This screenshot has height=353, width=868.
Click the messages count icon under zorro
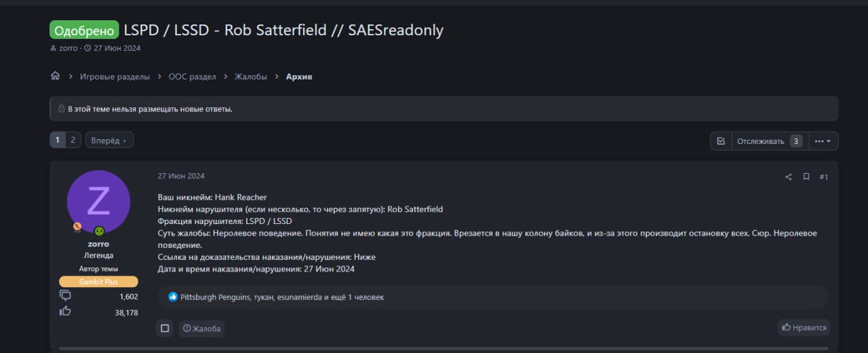65,296
